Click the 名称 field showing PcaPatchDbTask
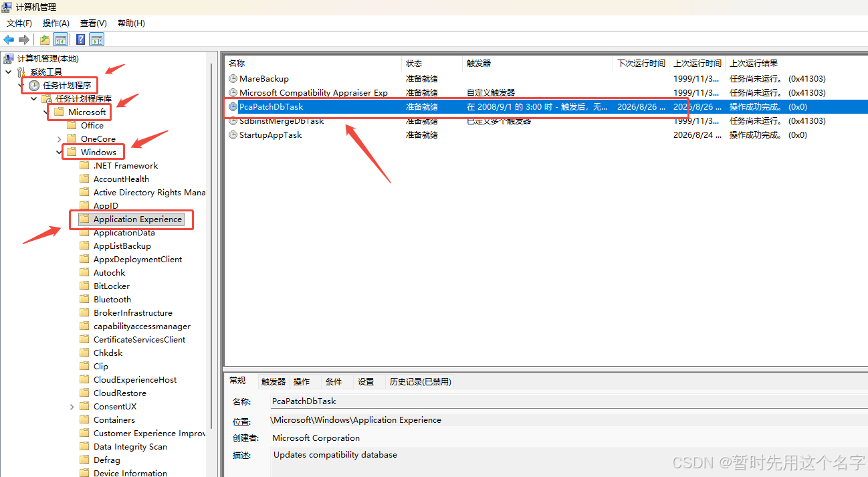This screenshot has height=477, width=868. click(x=569, y=401)
